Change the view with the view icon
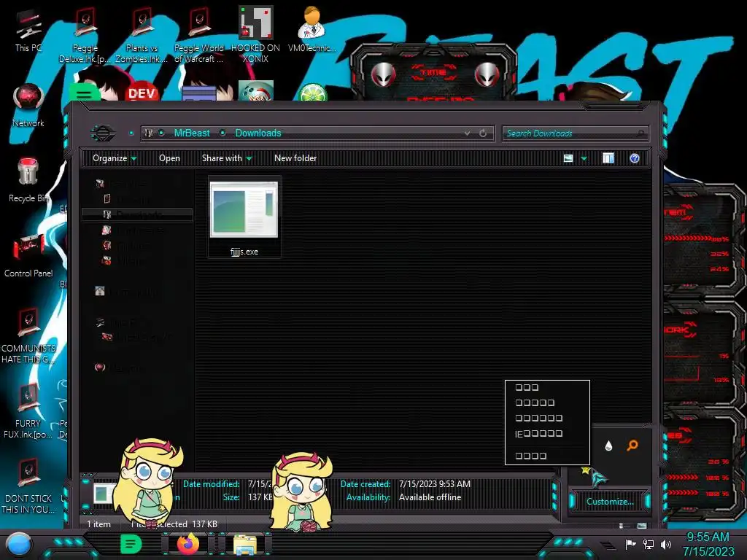 568,158
